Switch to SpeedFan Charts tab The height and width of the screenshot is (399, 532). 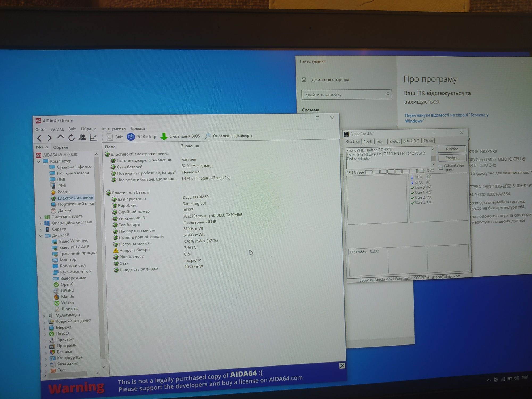(x=428, y=141)
